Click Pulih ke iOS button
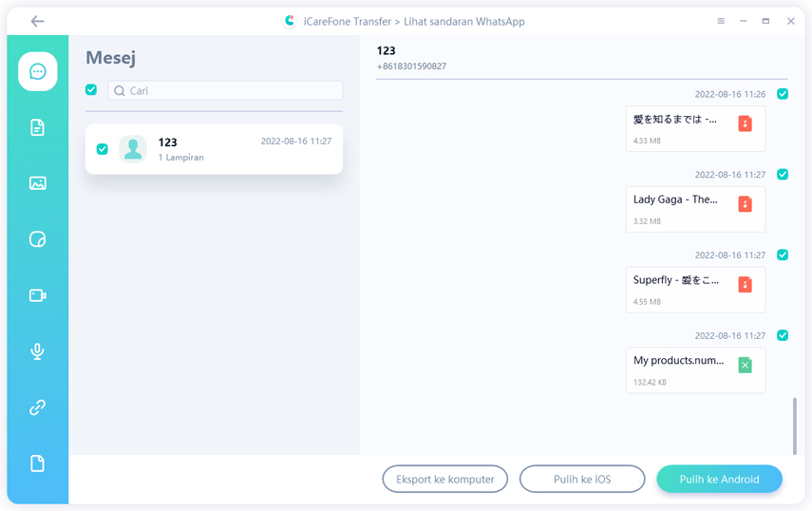The height and width of the screenshot is (511, 812). click(582, 480)
